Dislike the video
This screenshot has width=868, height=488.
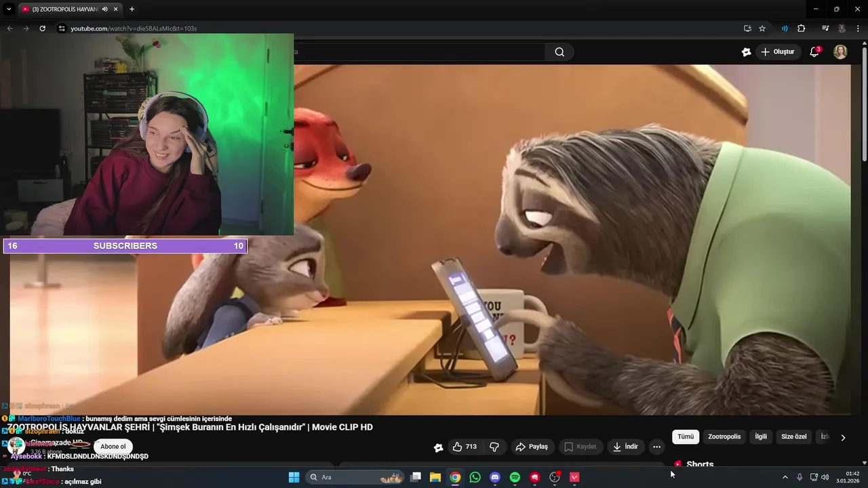(494, 447)
